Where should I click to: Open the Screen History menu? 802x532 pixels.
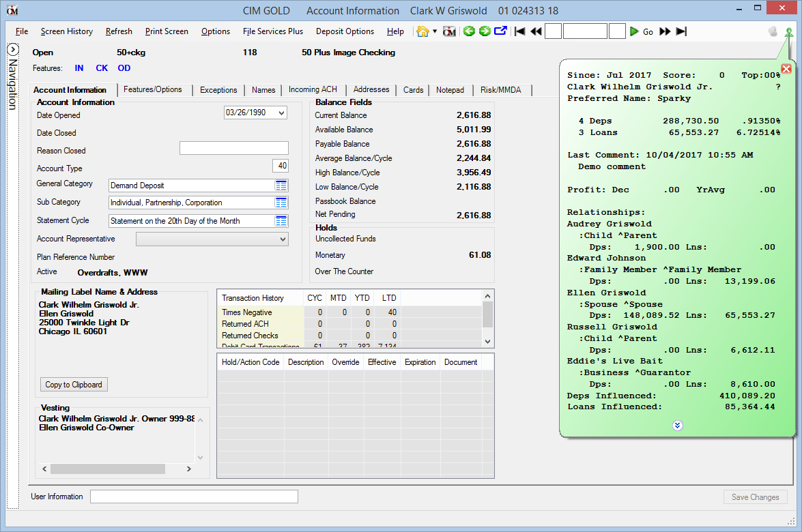tap(67, 31)
